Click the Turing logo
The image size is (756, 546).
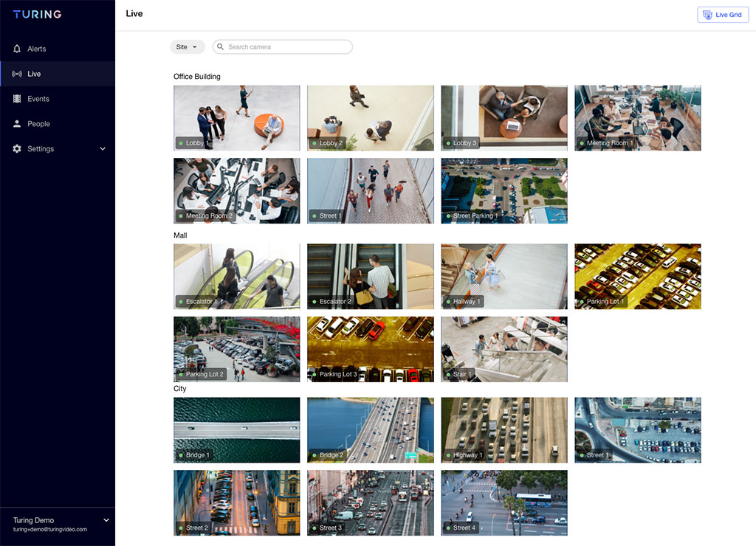click(x=37, y=15)
